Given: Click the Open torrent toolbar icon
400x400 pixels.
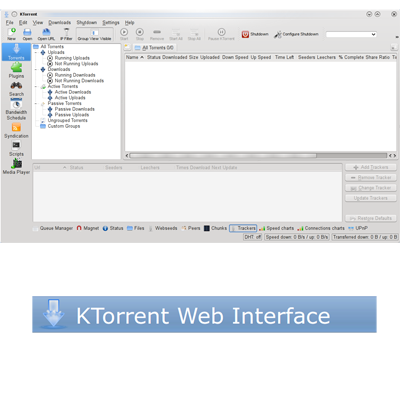Looking at the screenshot, I should click(x=27, y=34).
